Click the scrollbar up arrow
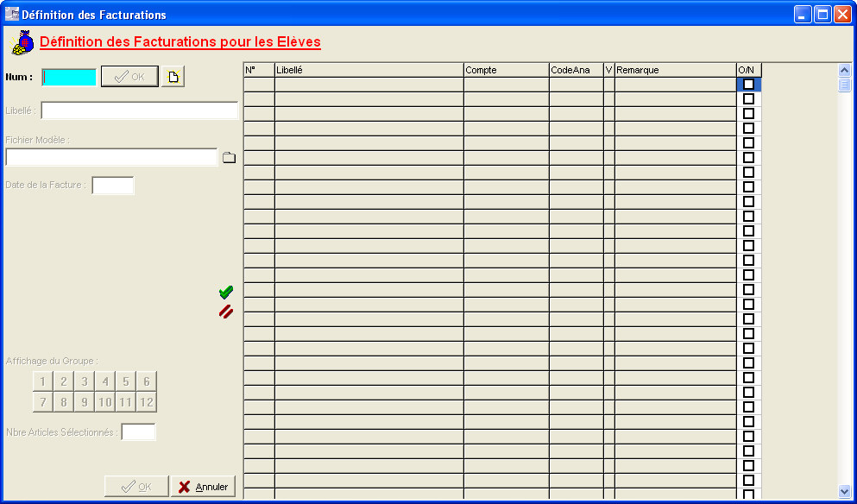 click(844, 71)
